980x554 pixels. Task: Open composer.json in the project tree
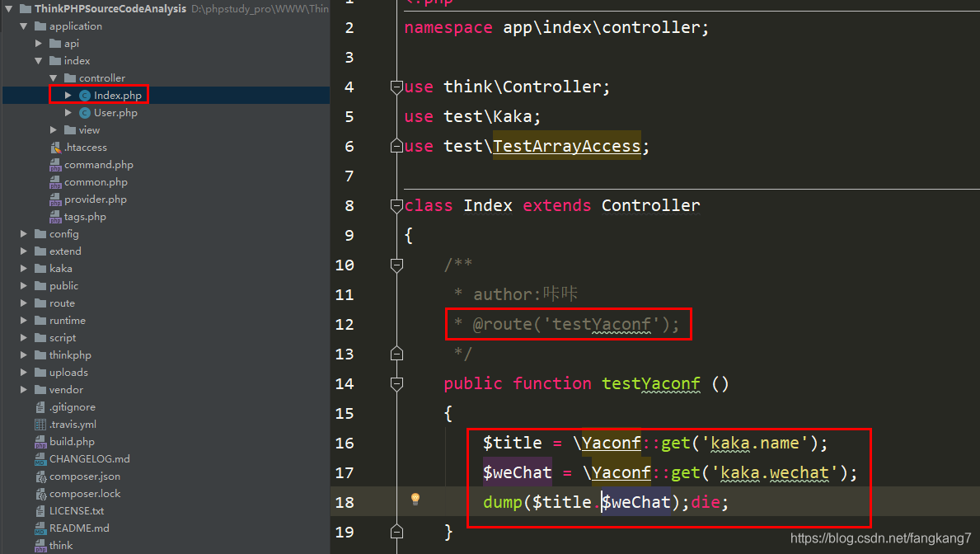point(85,477)
